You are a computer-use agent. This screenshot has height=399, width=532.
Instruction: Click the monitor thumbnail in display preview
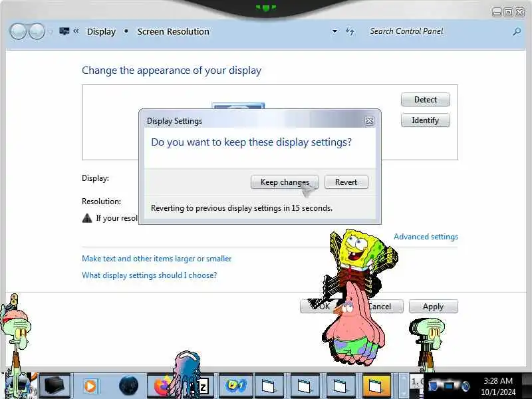[238, 106]
